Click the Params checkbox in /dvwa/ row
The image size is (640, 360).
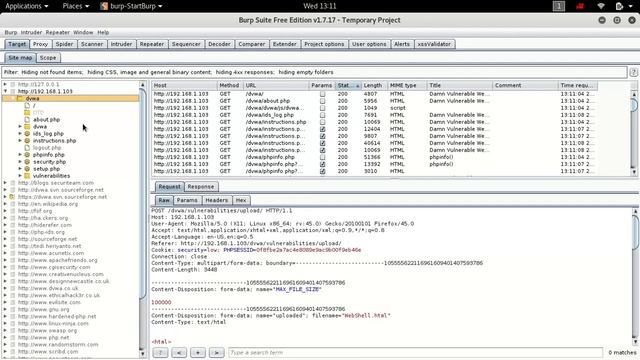tap(322, 94)
